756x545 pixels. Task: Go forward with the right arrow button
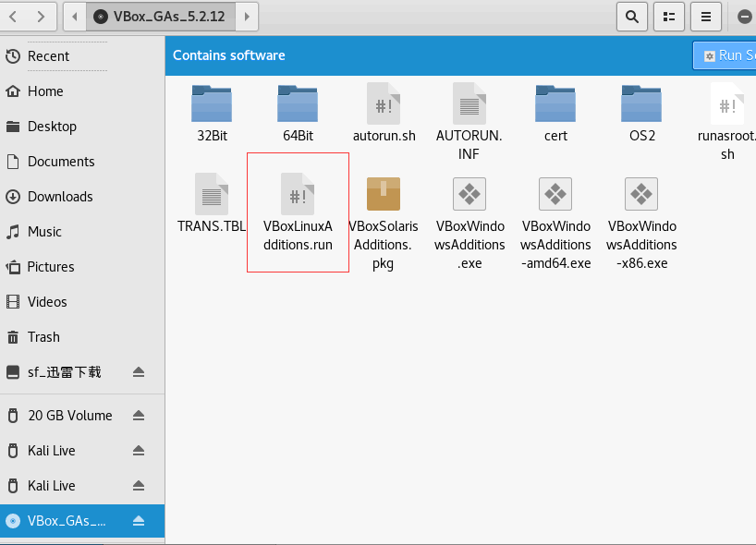42,17
